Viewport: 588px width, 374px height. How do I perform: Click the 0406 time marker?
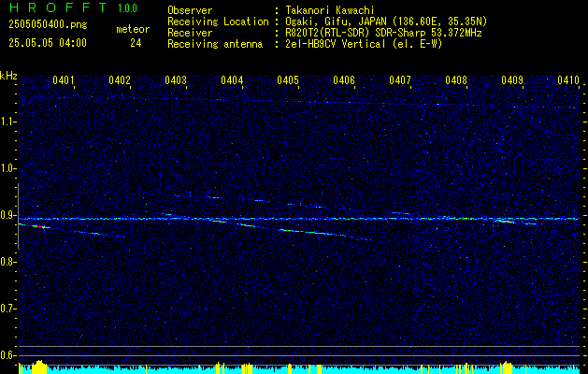[x=344, y=80]
